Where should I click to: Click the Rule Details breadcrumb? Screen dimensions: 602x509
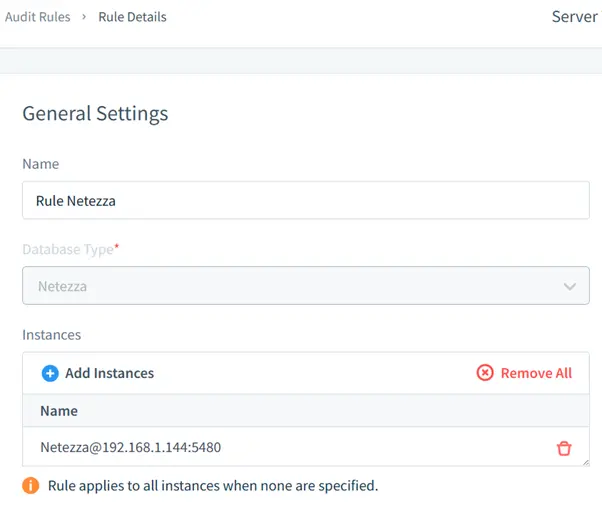point(132,17)
